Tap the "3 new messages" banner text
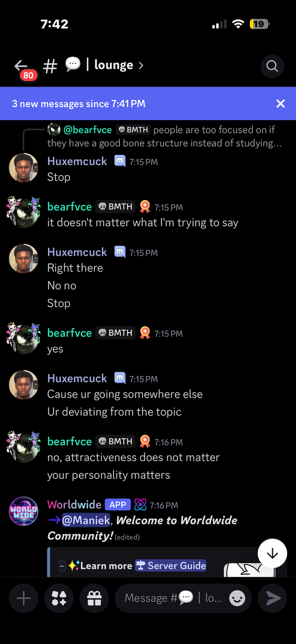Screen dimensions: 296x644 pyautogui.click(x=78, y=104)
